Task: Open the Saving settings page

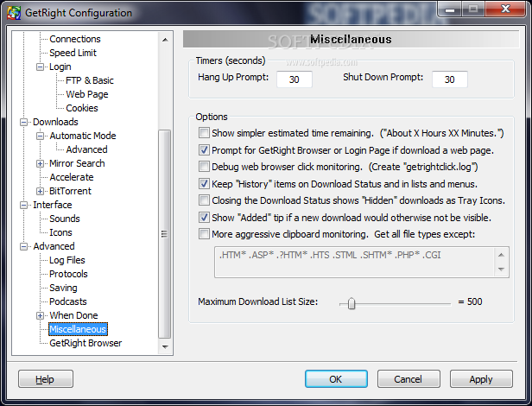Action: [63, 288]
